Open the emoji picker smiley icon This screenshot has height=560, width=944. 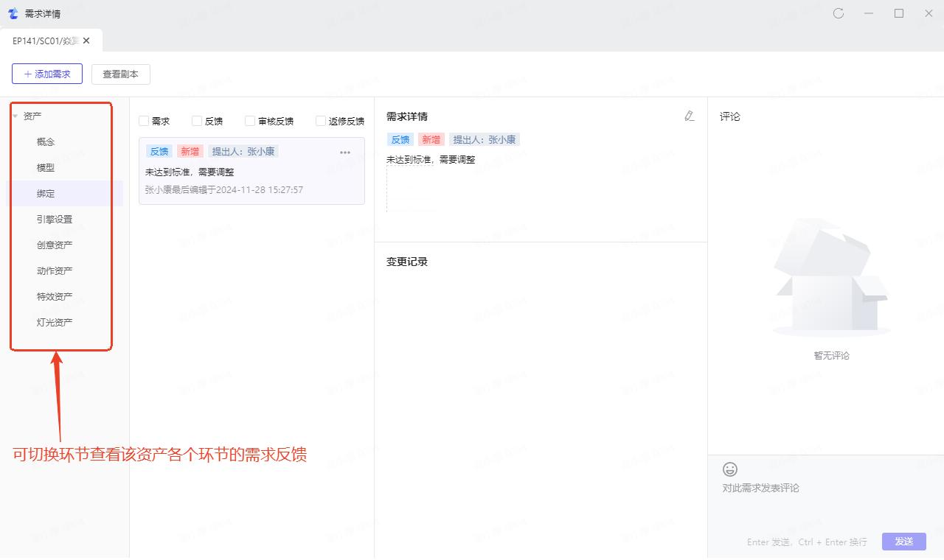click(x=729, y=469)
